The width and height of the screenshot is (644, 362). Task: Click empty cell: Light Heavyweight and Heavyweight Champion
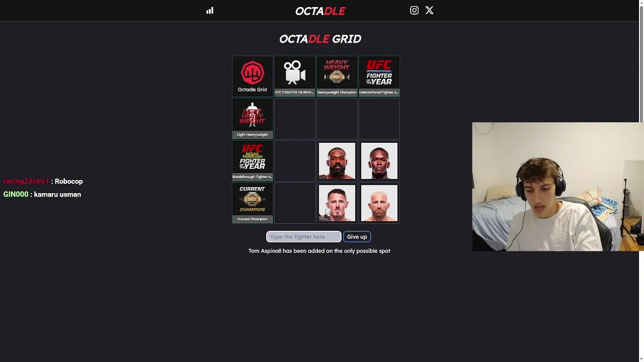(337, 119)
